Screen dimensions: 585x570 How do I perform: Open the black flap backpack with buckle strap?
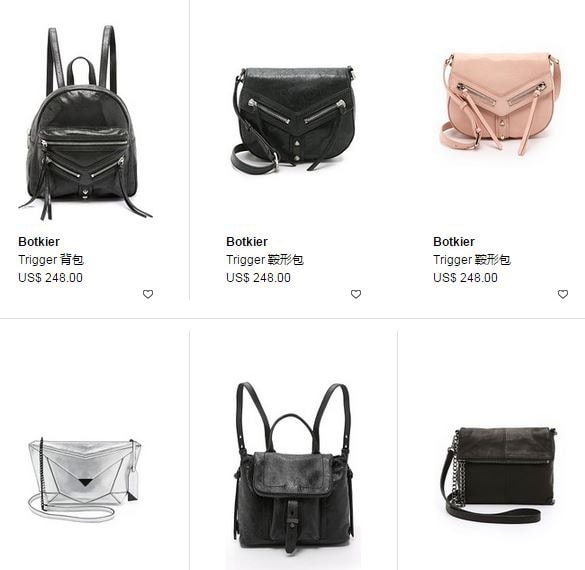click(293, 468)
